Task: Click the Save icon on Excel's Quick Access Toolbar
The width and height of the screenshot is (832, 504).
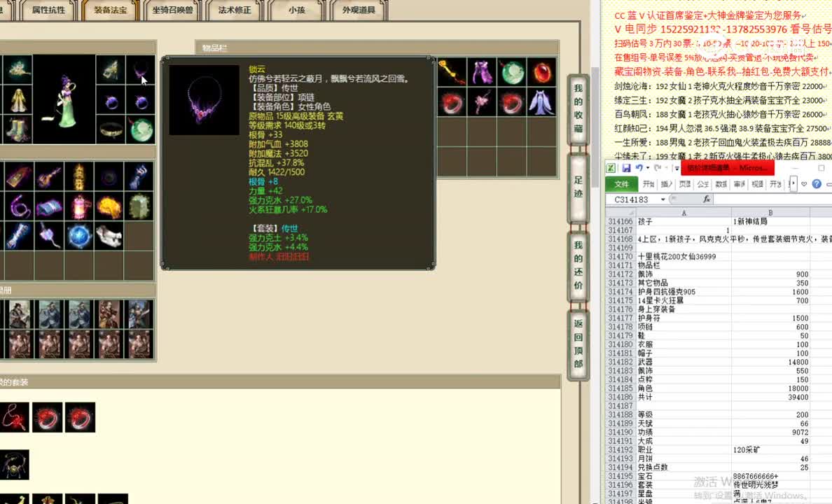Action: (x=626, y=168)
